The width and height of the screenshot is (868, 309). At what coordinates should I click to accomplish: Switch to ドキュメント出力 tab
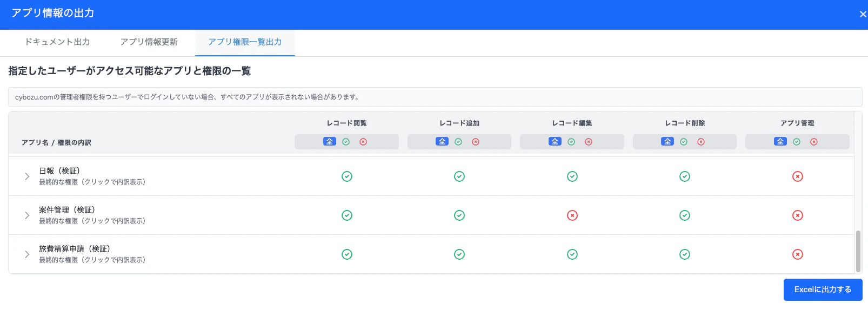(x=57, y=42)
